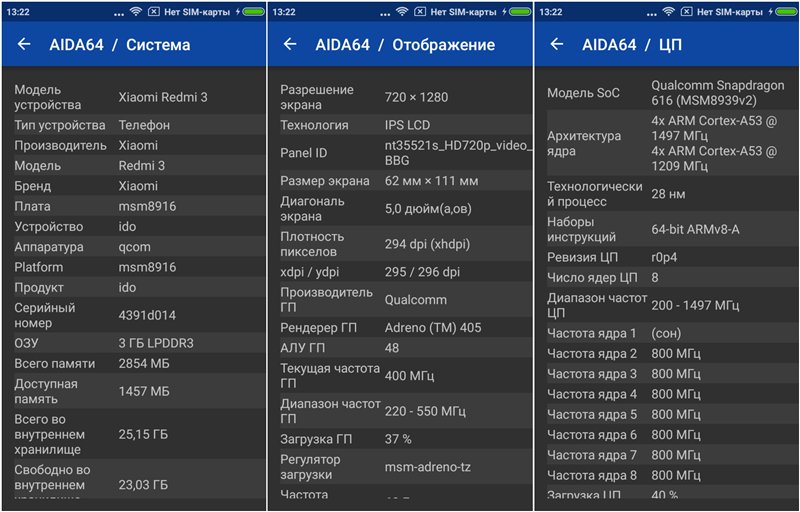This screenshot has height=512, width=800.
Task: Select total memory value '2854 МБ'
Action: [x=144, y=364]
